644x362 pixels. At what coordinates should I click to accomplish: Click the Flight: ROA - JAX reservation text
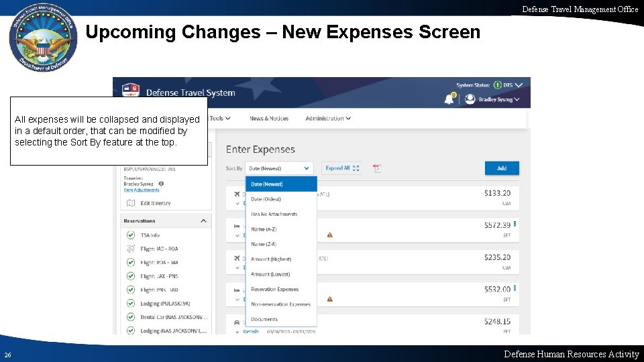[160, 262]
